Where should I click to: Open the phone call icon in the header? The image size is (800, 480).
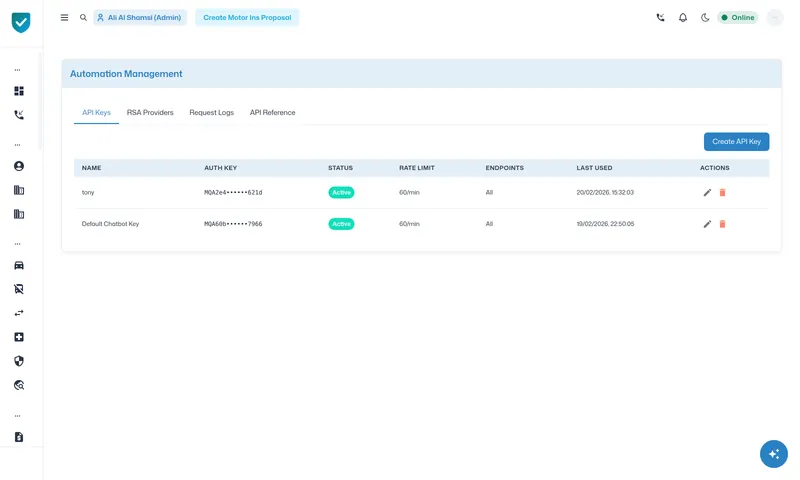[660, 17]
